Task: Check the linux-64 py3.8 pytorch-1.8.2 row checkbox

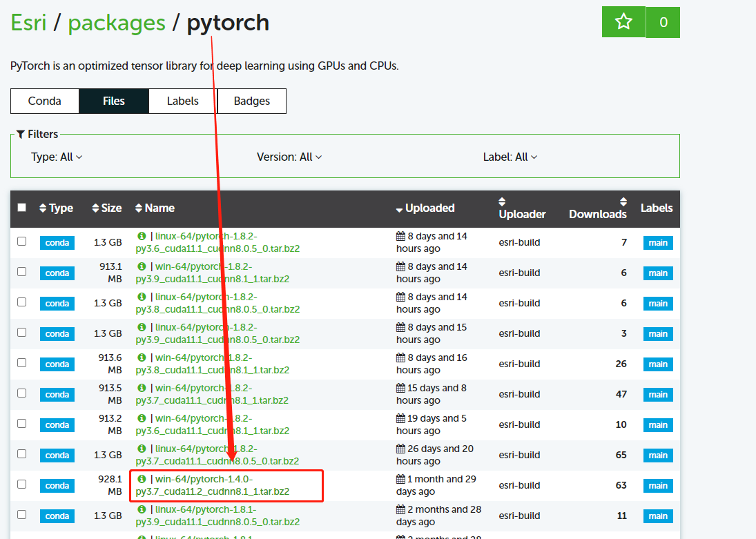Action: 21,302
